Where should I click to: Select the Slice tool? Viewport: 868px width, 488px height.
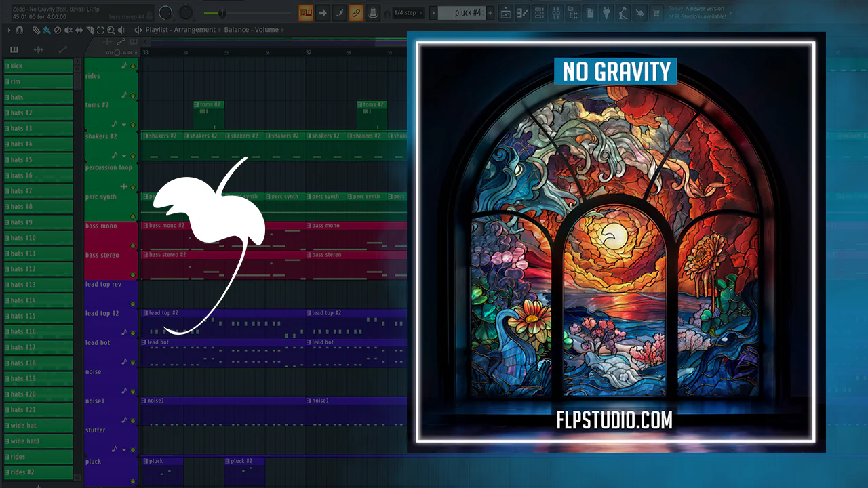click(x=90, y=30)
